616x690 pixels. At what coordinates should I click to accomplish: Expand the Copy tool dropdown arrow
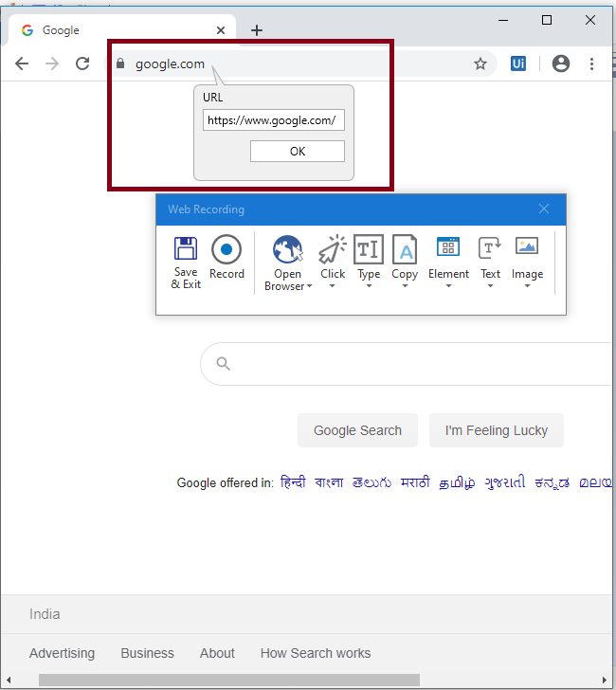coord(406,286)
